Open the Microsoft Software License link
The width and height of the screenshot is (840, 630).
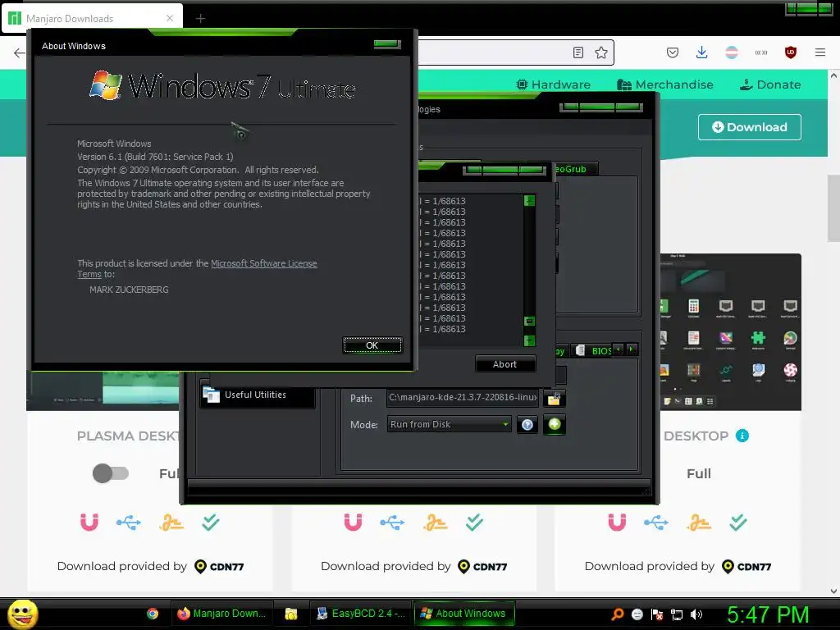[x=263, y=263]
